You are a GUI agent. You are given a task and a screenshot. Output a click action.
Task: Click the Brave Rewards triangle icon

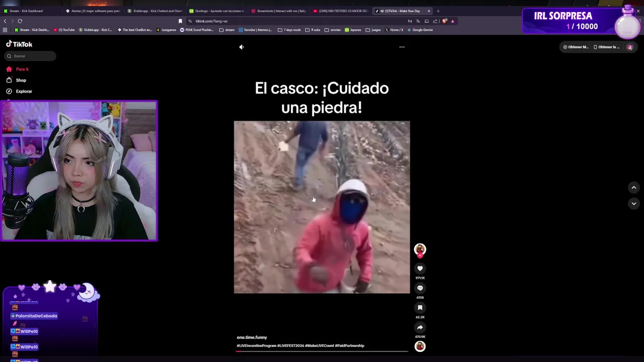click(x=453, y=21)
